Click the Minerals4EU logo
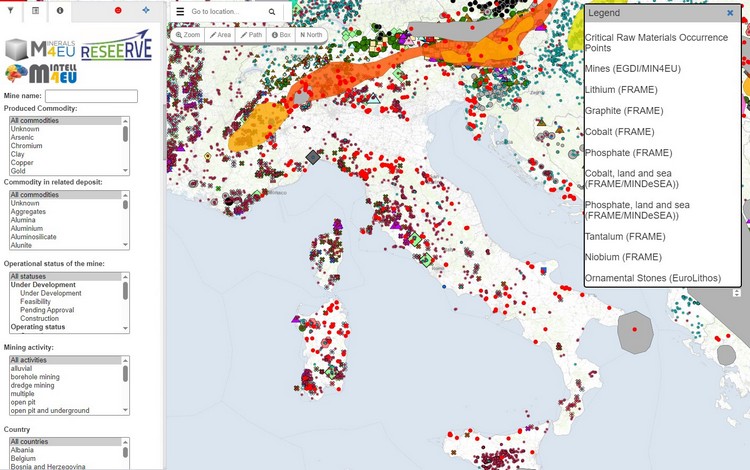This screenshot has height=470, width=750. (x=40, y=50)
